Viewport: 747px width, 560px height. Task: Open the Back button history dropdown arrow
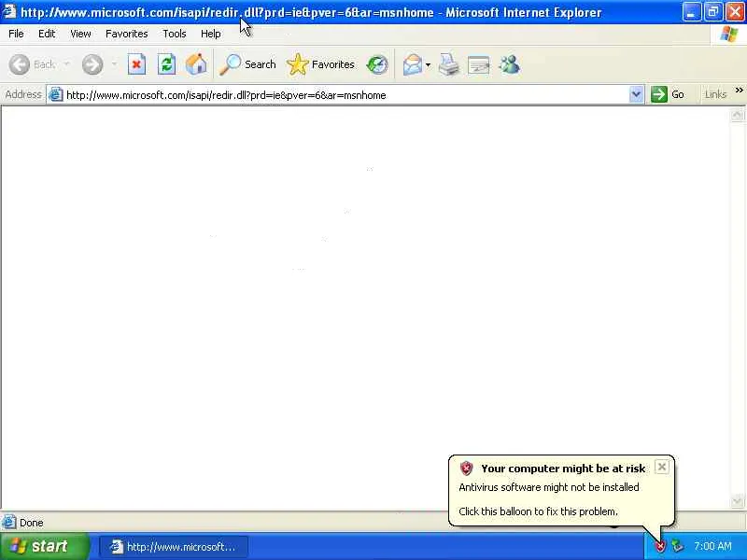coord(66,64)
